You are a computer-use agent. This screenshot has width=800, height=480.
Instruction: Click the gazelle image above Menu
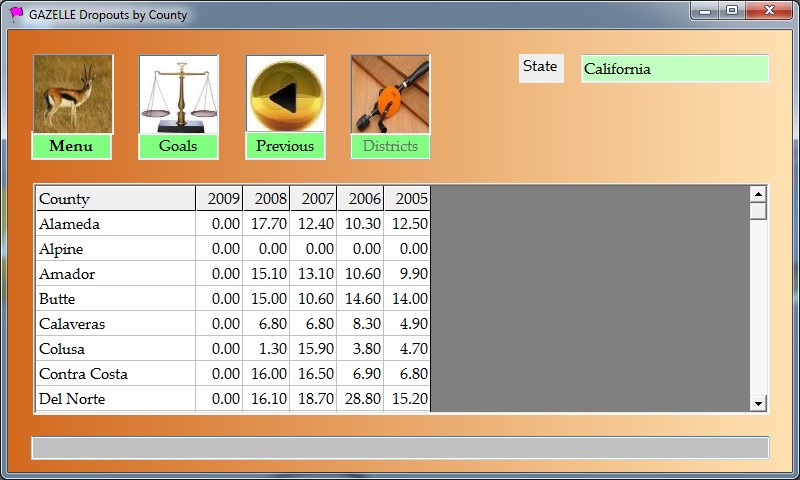click(73, 94)
